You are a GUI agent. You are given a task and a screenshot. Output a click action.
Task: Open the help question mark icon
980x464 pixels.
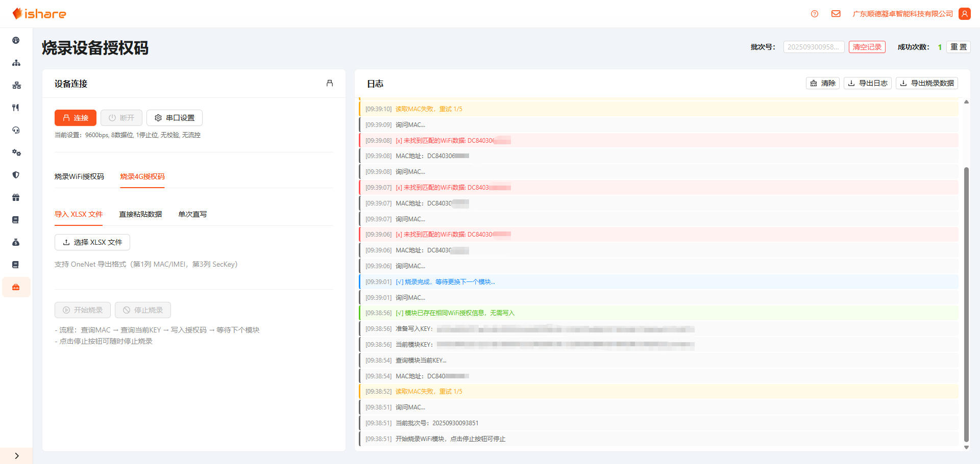[x=815, y=14]
